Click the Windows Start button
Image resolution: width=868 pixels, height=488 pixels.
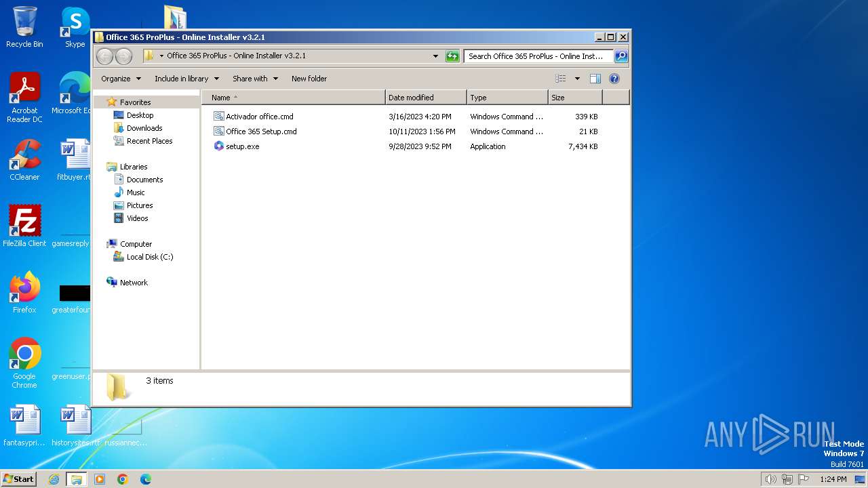click(19, 479)
